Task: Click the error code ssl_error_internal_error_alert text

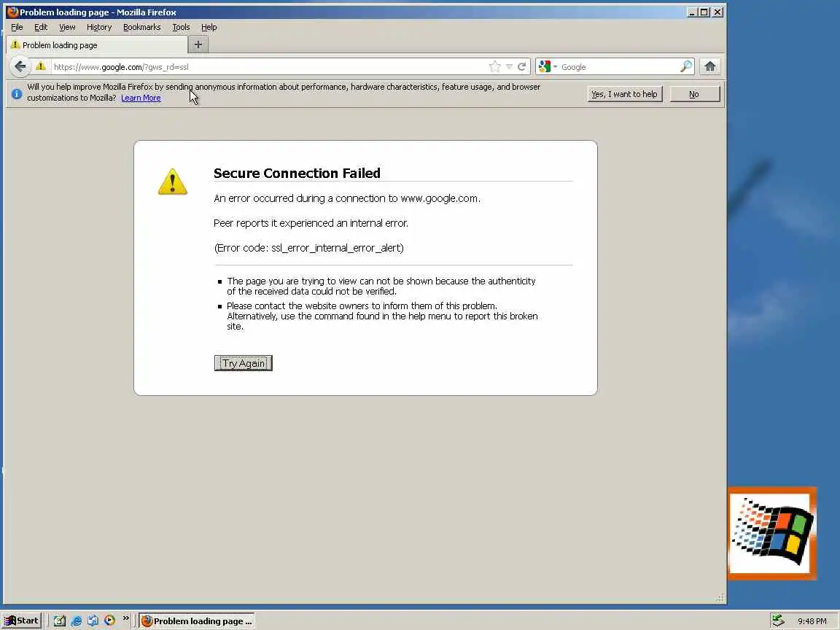Action: click(x=337, y=248)
